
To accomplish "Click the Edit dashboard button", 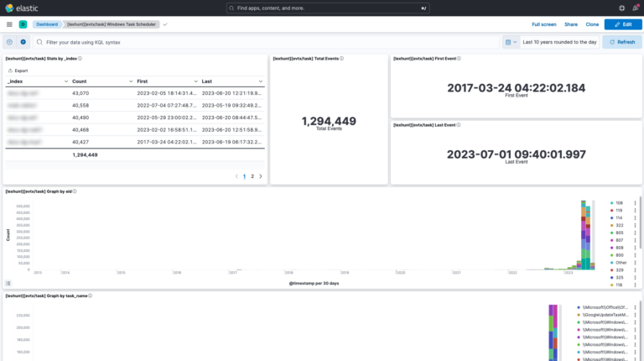I will [x=623, y=24].
